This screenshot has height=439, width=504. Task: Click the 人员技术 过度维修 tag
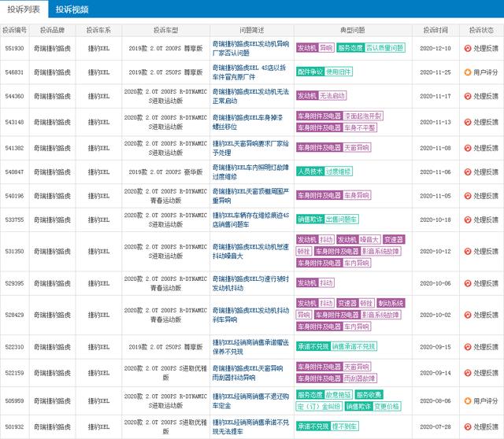pyautogui.click(x=324, y=172)
